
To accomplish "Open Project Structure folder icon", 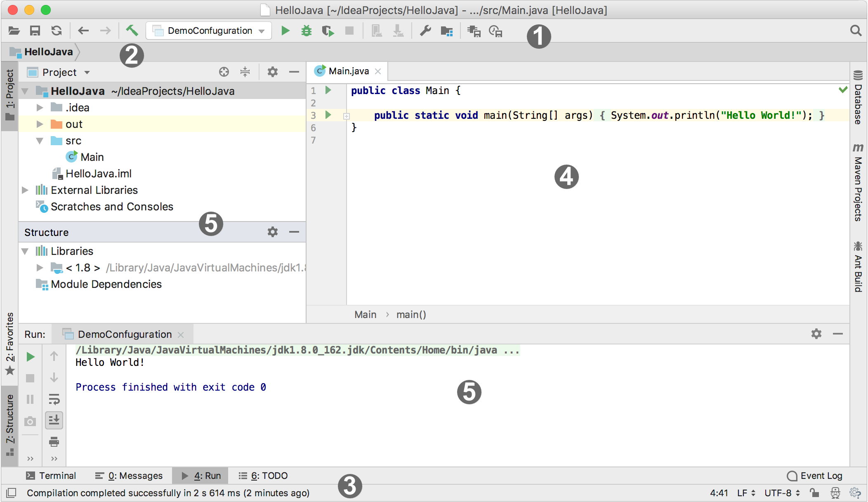I will pyautogui.click(x=447, y=31).
